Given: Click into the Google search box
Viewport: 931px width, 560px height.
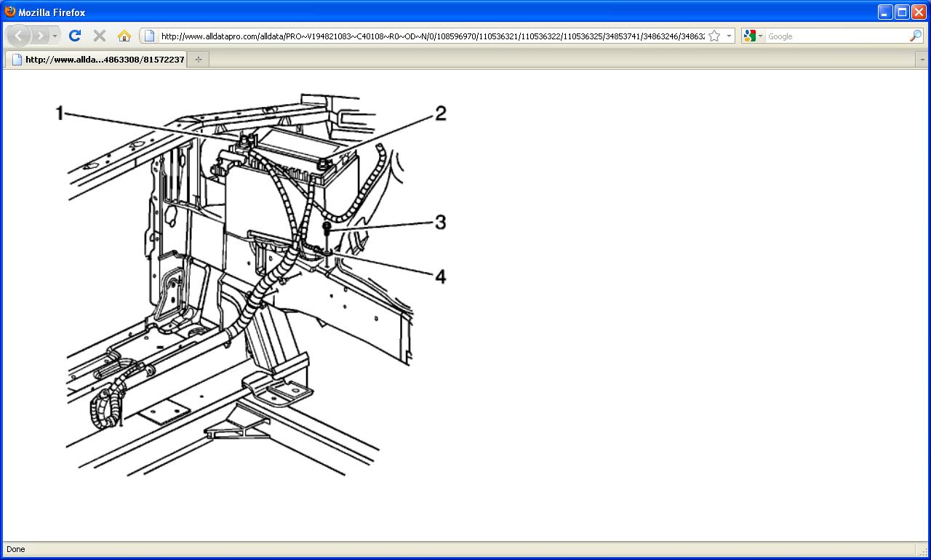Looking at the screenshot, I should (836, 36).
